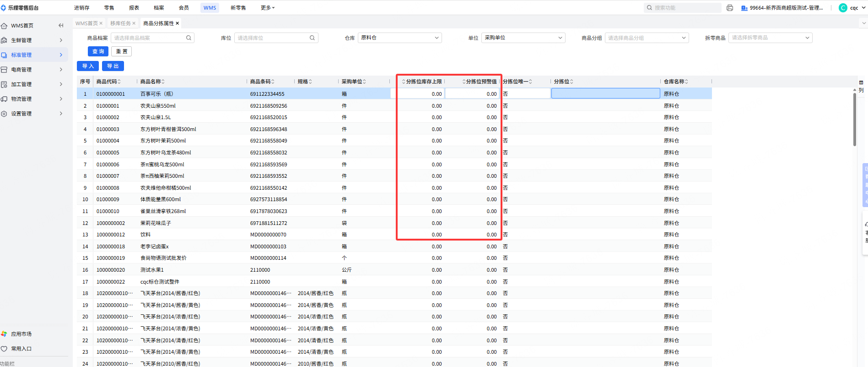Click the 应用市场 colorful icon
The width and height of the screenshot is (868, 367).
click(x=4, y=334)
